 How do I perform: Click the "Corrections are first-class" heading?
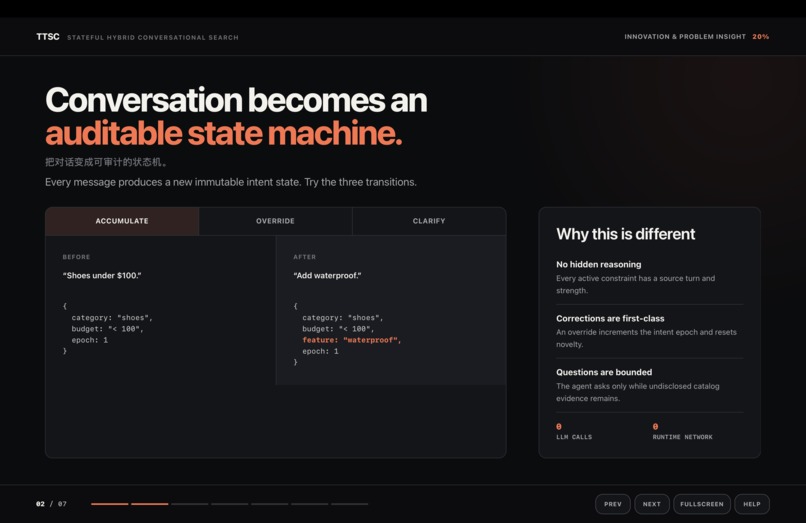point(610,318)
